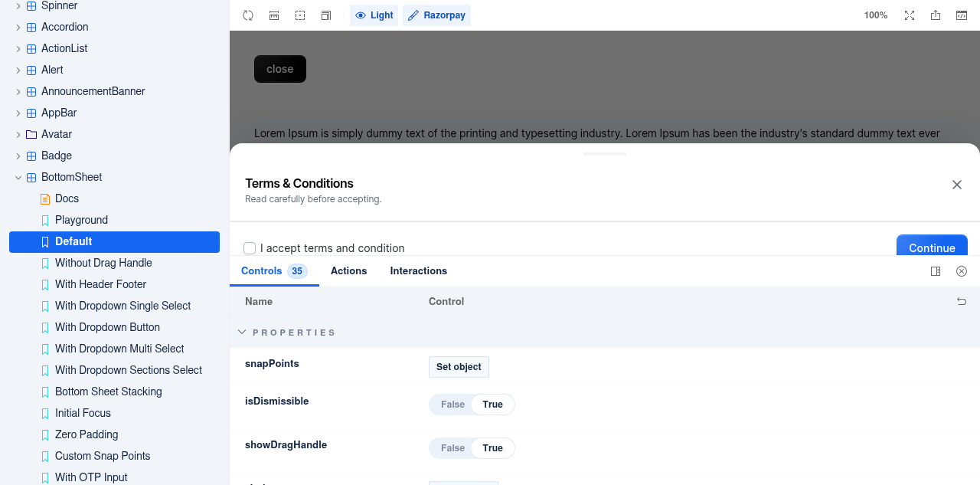
Task: Expand the AppBar tree chevron
Action: pos(18,113)
